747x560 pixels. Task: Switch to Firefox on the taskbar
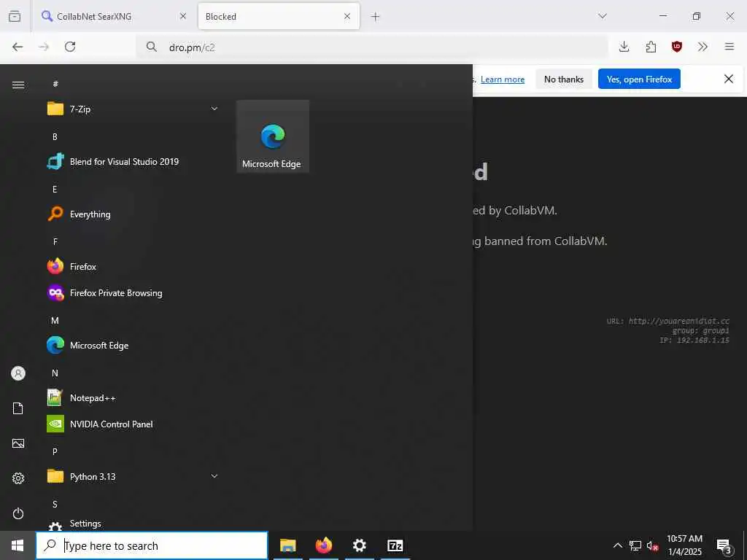click(x=323, y=545)
